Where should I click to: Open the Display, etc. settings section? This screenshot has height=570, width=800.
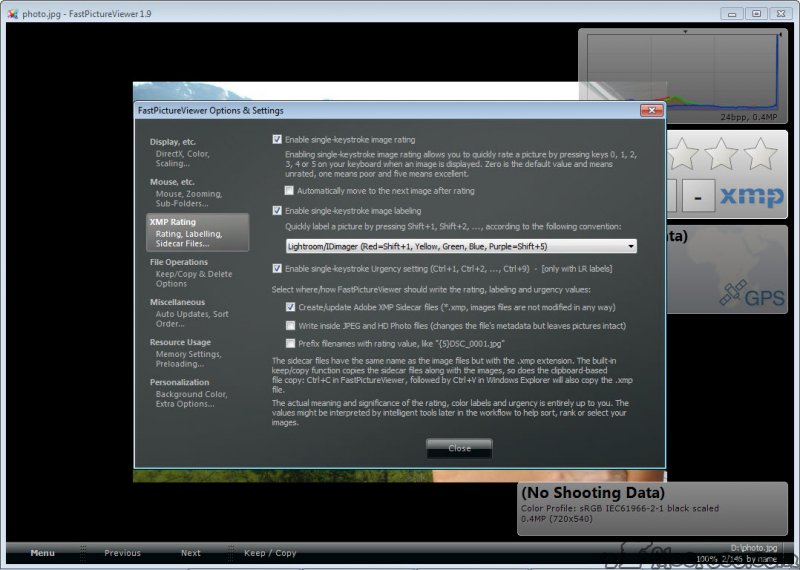tap(196, 152)
